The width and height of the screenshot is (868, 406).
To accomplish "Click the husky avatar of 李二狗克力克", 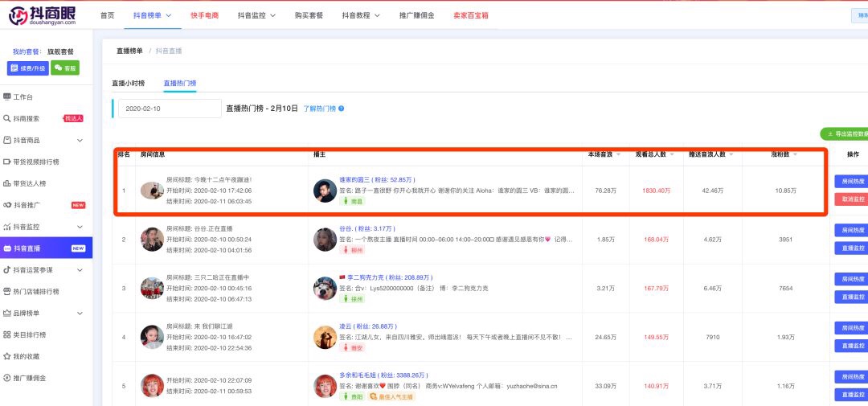I will point(325,288).
